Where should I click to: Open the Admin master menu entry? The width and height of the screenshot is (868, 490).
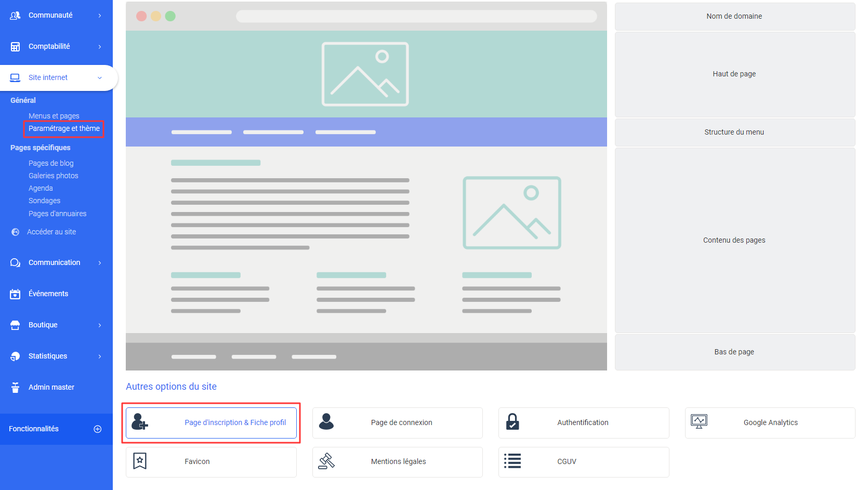(x=51, y=387)
